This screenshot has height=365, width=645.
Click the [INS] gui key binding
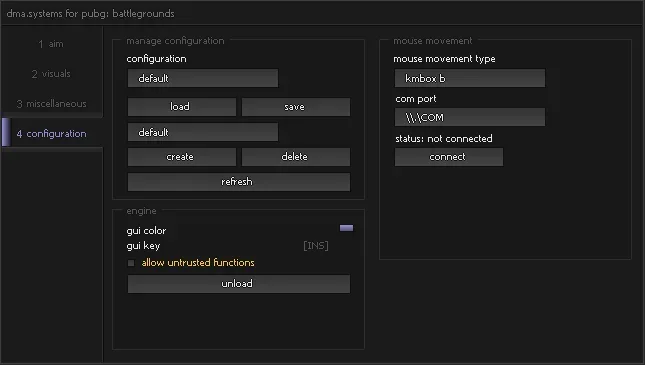(x=316, y=246)
